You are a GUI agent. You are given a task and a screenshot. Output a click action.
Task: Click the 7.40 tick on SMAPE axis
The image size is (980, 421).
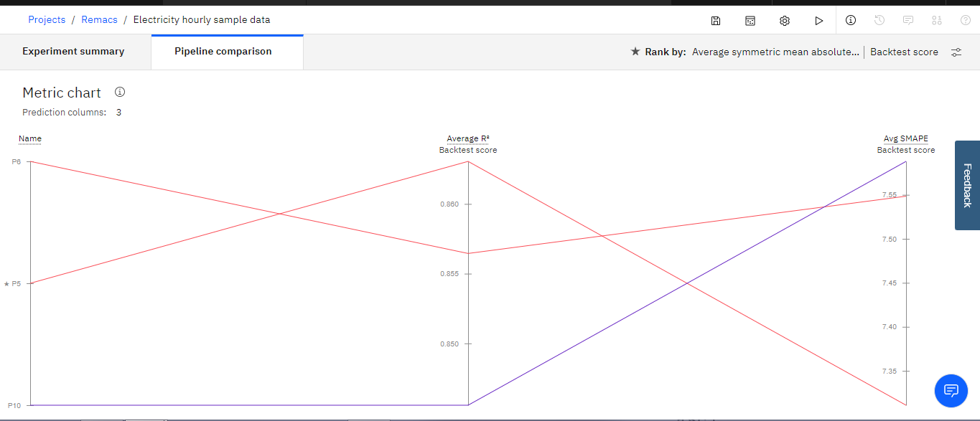[889, 327]
